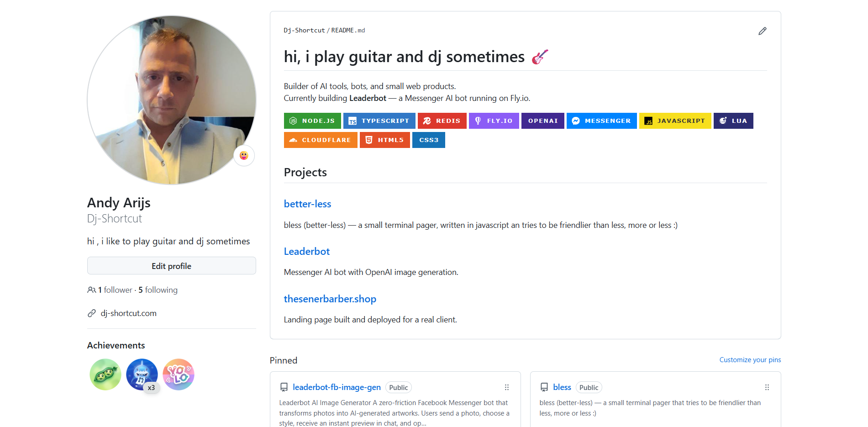The width and height of the screenshot is (868, 427).
Task: Click the profile avatar photo
Action: coord(171,100)
